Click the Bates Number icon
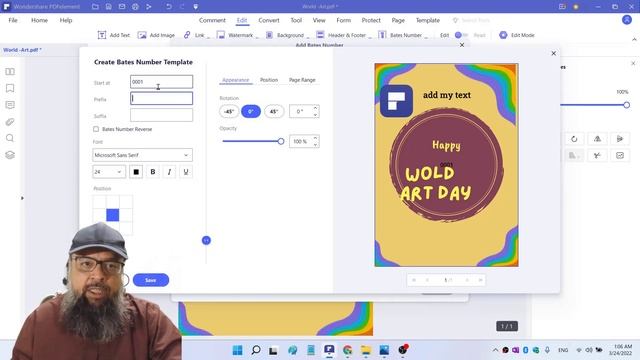This screenshot has height=360, width=640. click(x=382, y=35)
